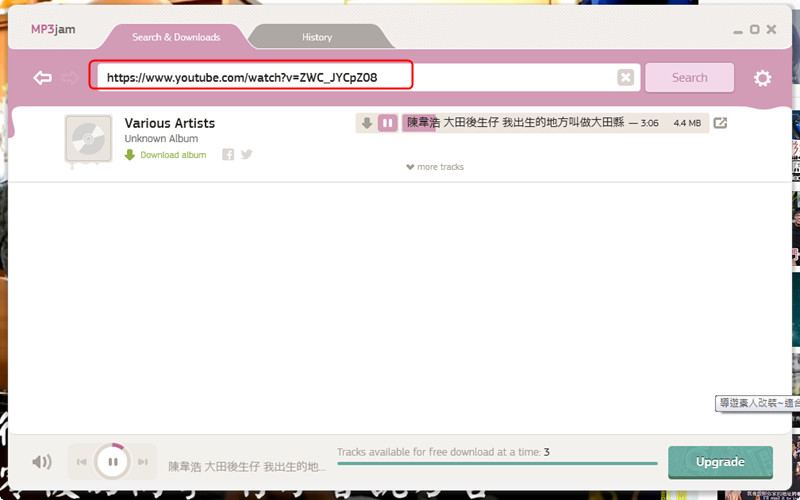Pause the track in the track row

[x=388, y=123]
